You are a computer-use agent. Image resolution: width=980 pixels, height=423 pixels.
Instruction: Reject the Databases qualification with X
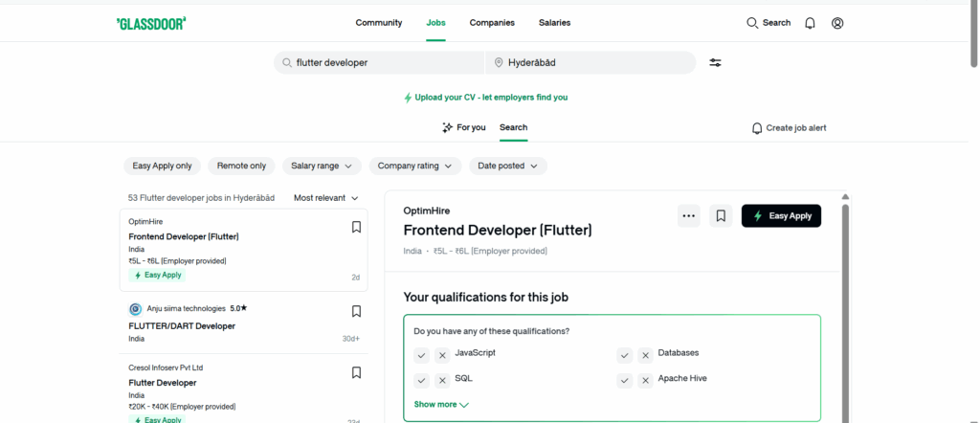click(x=645, y=355)
